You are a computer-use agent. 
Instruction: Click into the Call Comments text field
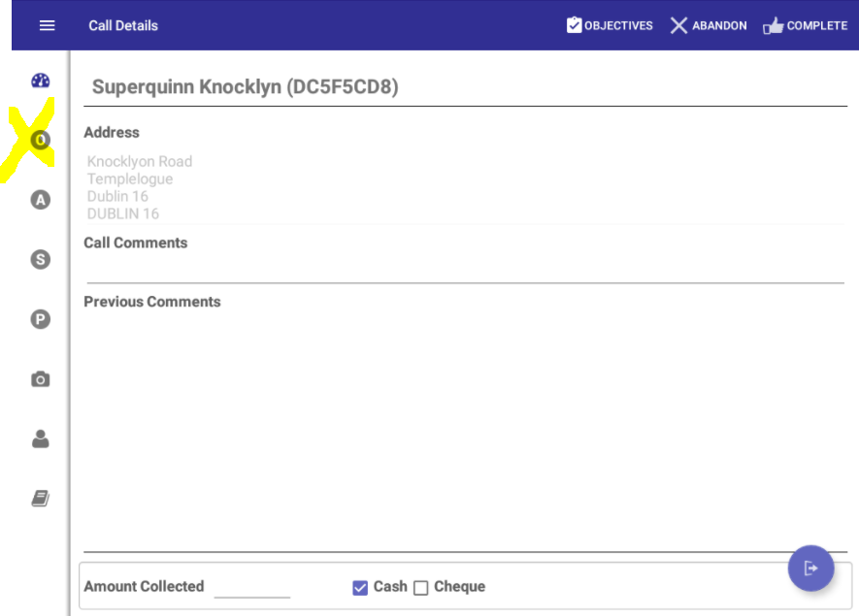tap(465, 270)
